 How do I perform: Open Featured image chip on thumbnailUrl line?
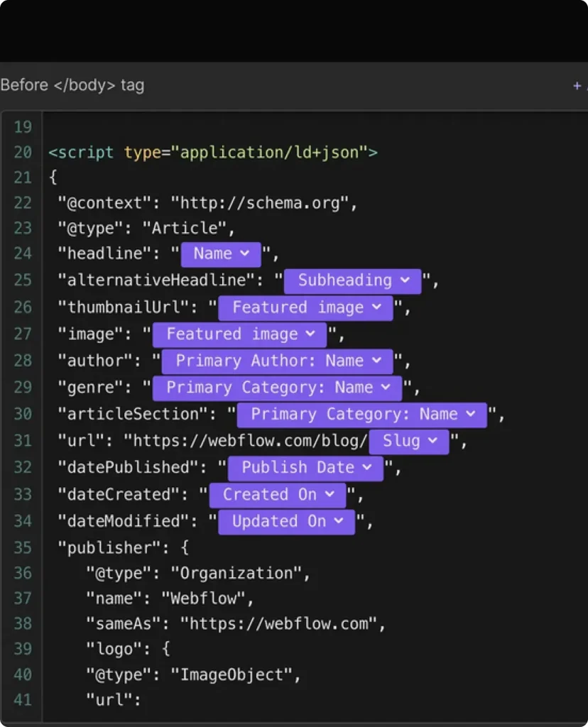305,307
